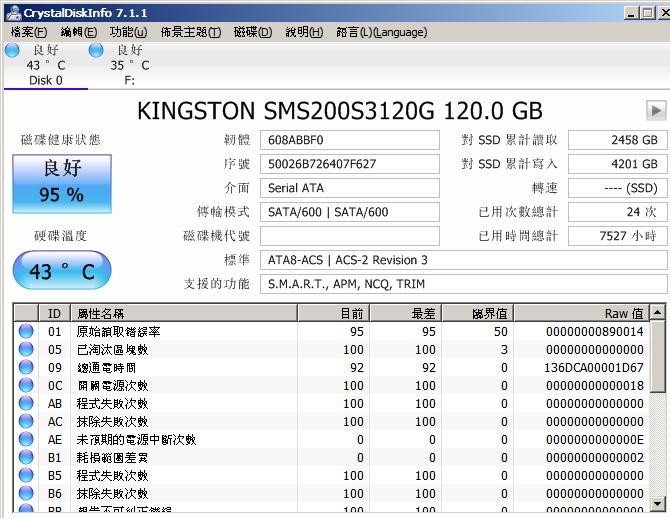The image size is (670, 518).
Task: Select the 開關電源次數 attribute row
Action: pos(332,385)
